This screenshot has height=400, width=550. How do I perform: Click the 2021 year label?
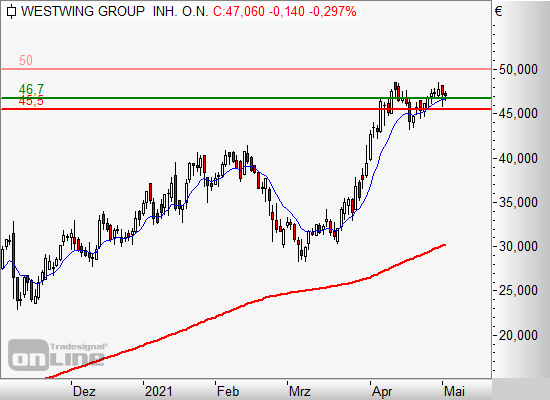(159, 391)
